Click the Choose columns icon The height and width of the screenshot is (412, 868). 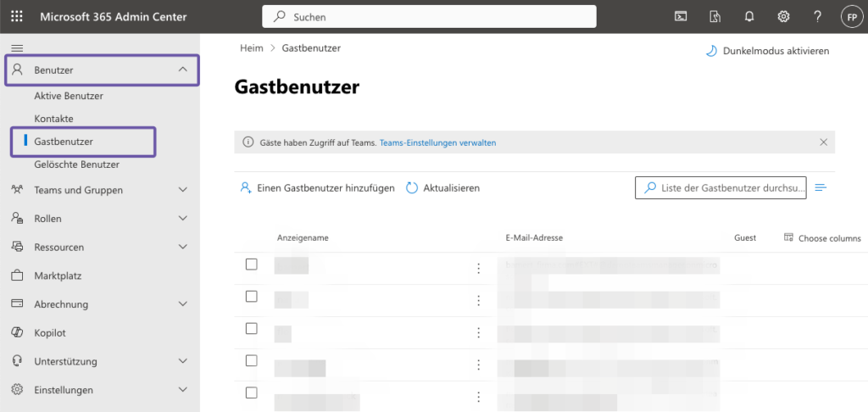click(788, 237)
